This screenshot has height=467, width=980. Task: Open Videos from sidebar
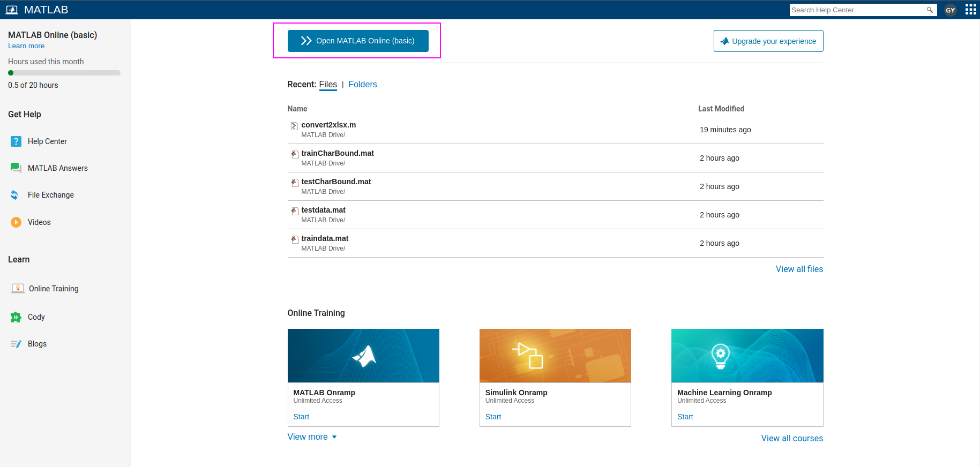click(39, 222)
